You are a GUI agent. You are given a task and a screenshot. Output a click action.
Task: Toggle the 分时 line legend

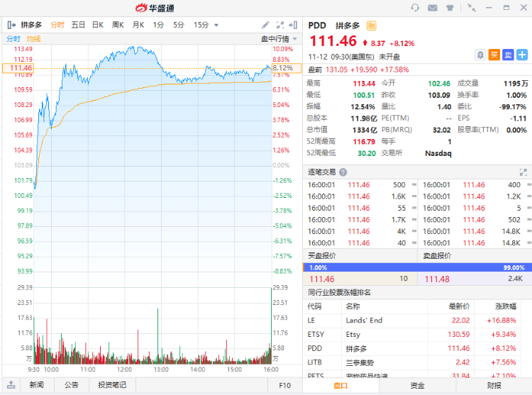tap(13, 39)
